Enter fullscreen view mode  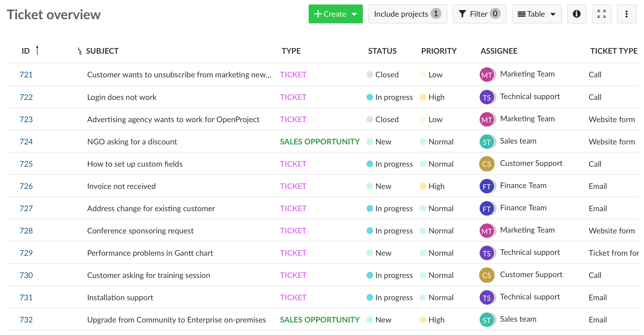point(602,14)
